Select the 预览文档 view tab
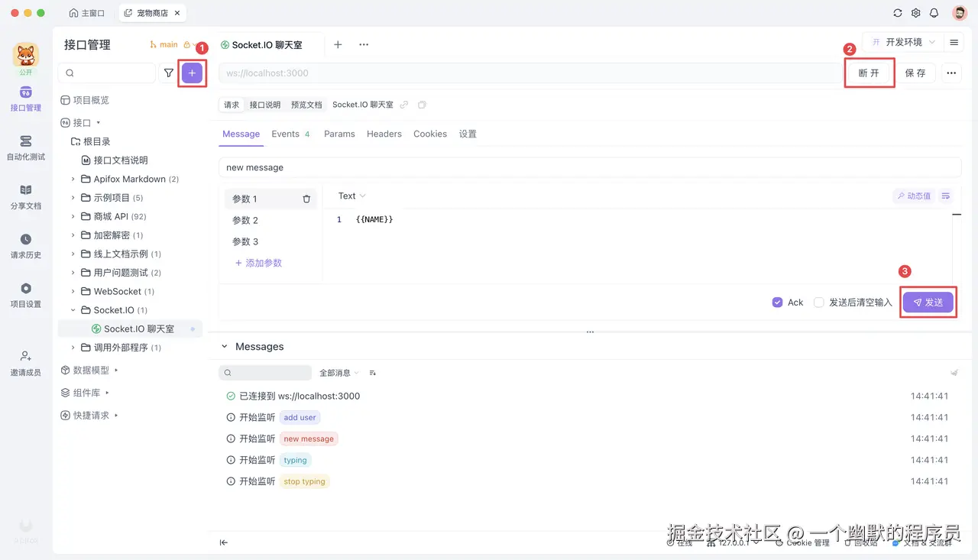 306,105
